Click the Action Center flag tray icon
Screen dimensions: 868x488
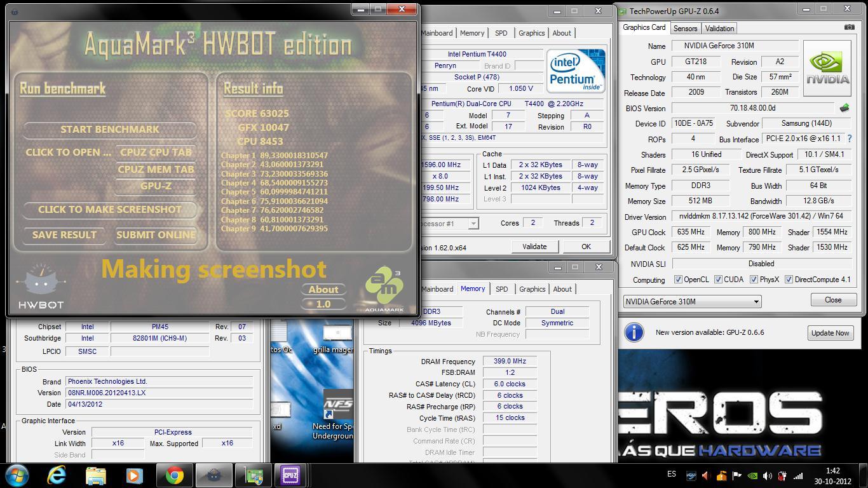click(x=736, y=475)
